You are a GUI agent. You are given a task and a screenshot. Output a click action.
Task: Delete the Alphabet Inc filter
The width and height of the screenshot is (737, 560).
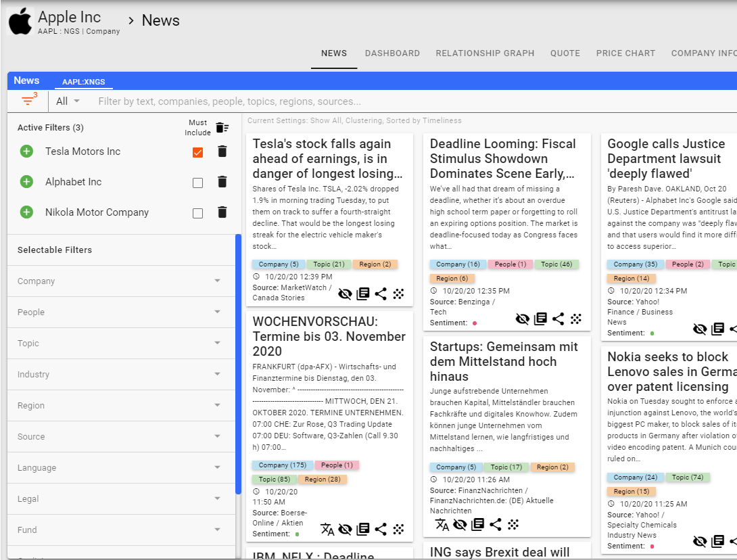(x=222, y=182)
